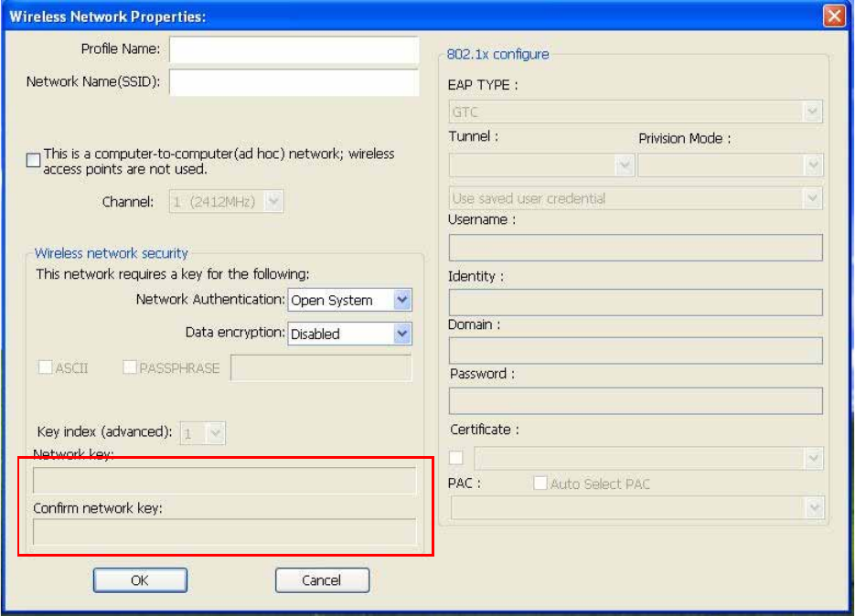Enable the Auto Select PAC checkbox

pyautogui.click(x=540, y=483)
